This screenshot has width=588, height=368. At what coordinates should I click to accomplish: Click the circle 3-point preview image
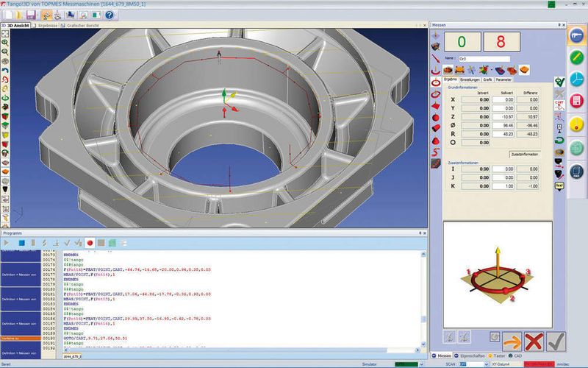498,275
